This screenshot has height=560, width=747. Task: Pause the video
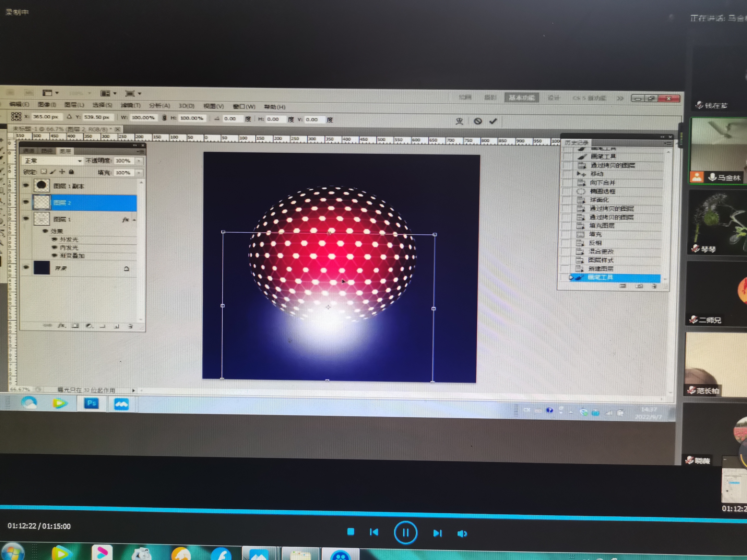coord(406,533)
